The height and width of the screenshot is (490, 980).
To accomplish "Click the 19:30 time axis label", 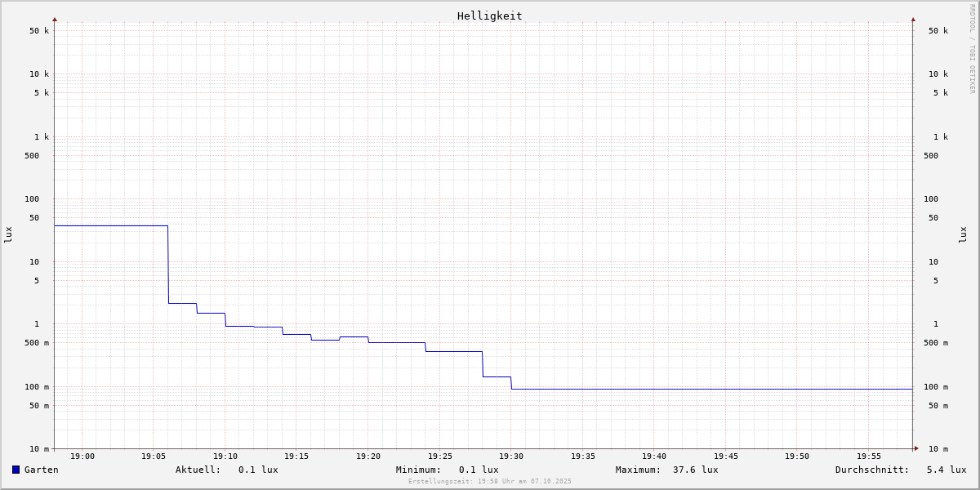I will (x=511, y=457).
